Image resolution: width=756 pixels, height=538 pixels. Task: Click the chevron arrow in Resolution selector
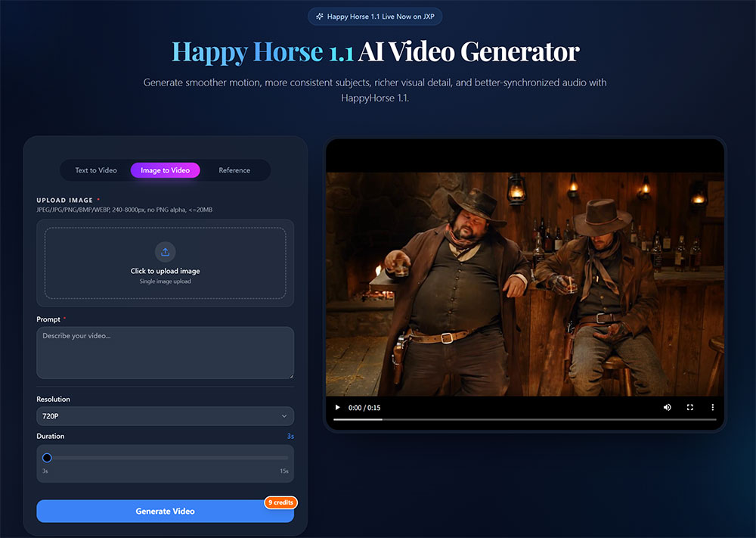pyautogui.click(x=284, y=416)
